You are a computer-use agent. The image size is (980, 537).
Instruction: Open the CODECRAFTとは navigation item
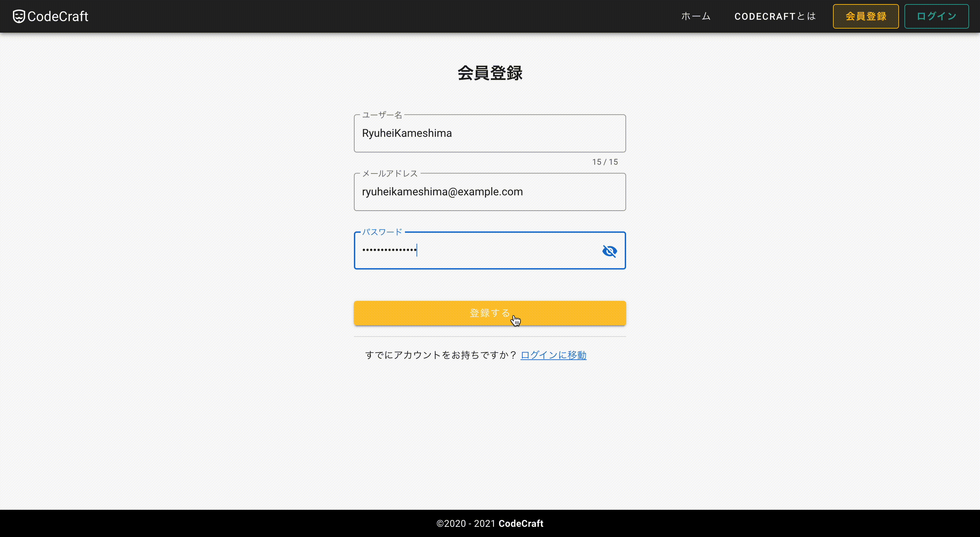[x=775, y=16]
